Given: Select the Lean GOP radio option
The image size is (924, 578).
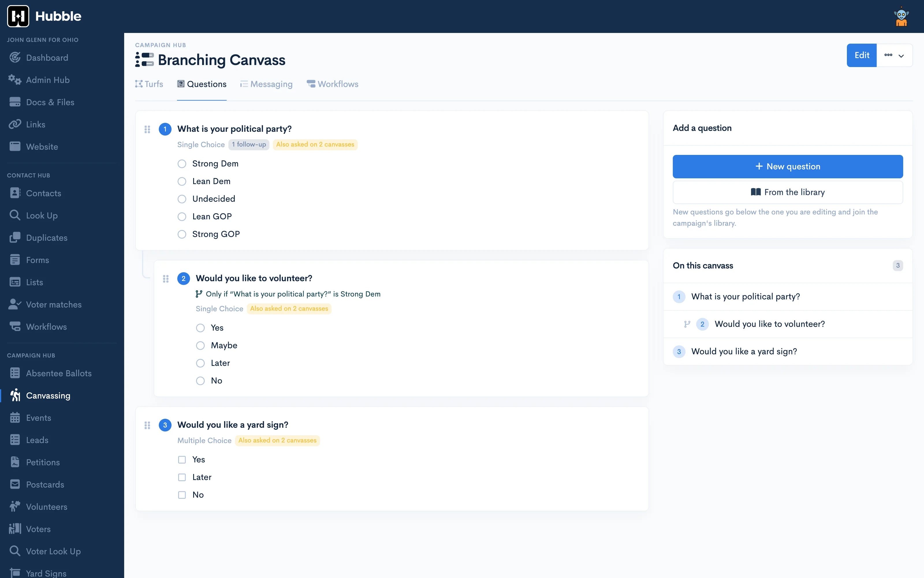Looking at the screenshot, I should 182,216.
